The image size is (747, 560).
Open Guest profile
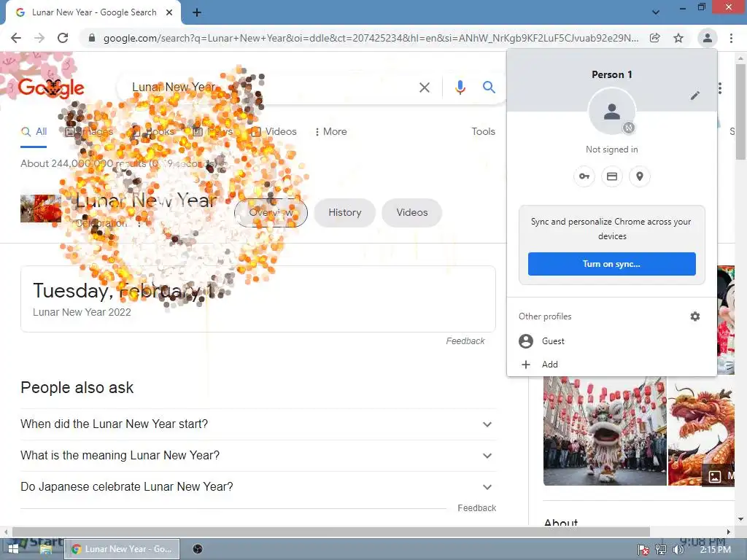(x=612, y=341)
